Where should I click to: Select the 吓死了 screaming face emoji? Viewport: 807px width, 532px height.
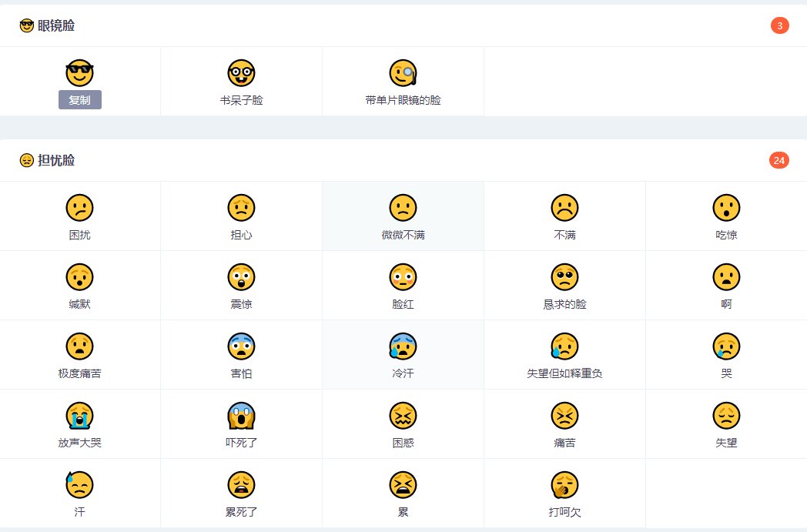coord(241,416)
